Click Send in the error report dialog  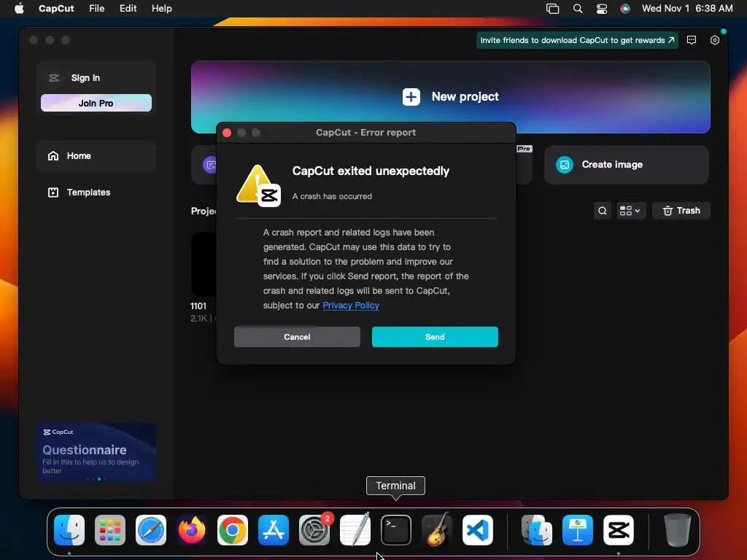tap(435, 337)
